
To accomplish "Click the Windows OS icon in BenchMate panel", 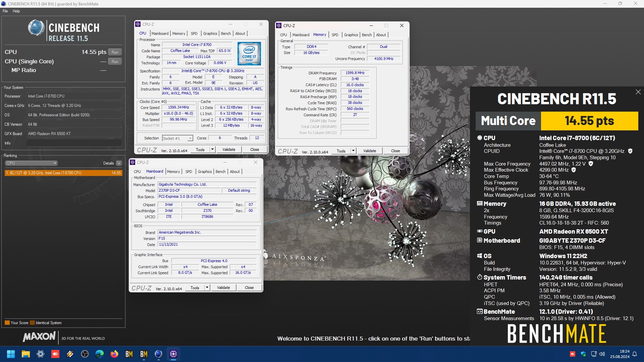I will tap(480, 255).
